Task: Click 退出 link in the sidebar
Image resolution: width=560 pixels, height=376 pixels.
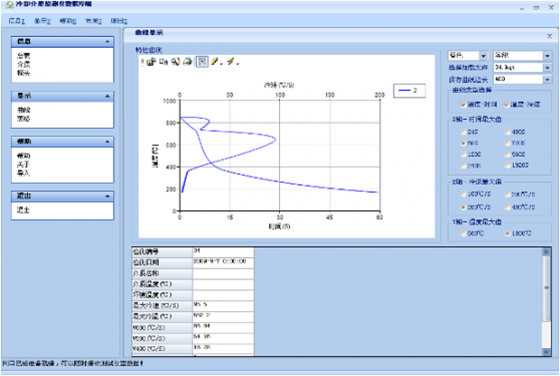Action: [x=23, y=210]
